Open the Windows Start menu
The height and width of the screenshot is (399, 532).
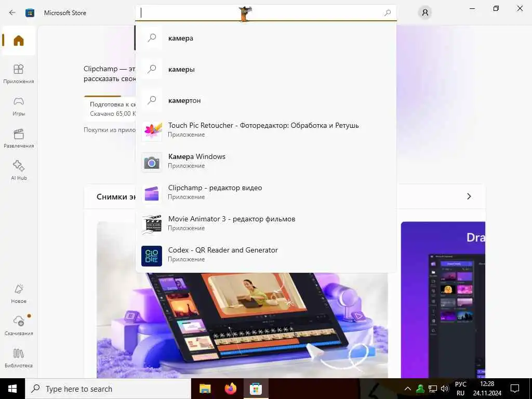click(12, 389)
